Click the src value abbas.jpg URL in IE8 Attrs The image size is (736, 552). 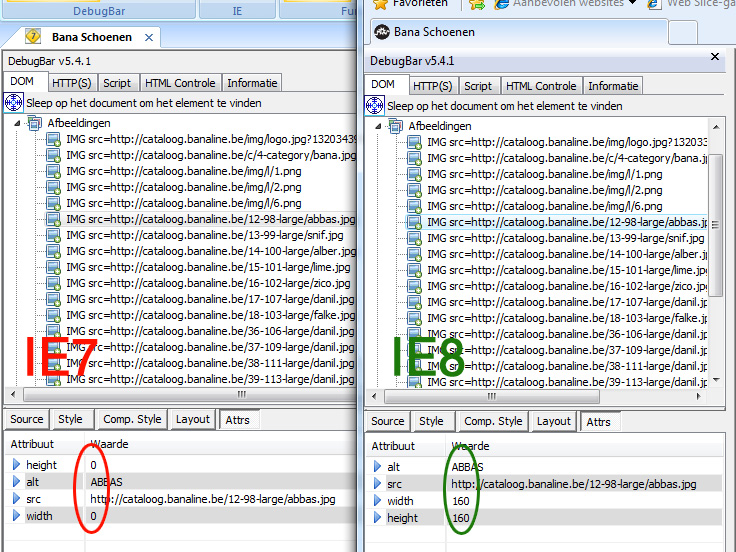[x=574, y=484]
